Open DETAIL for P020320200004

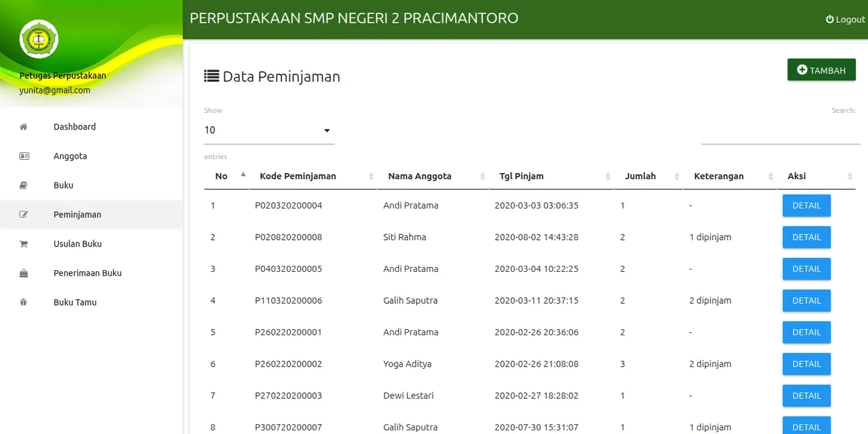point(807,206)
